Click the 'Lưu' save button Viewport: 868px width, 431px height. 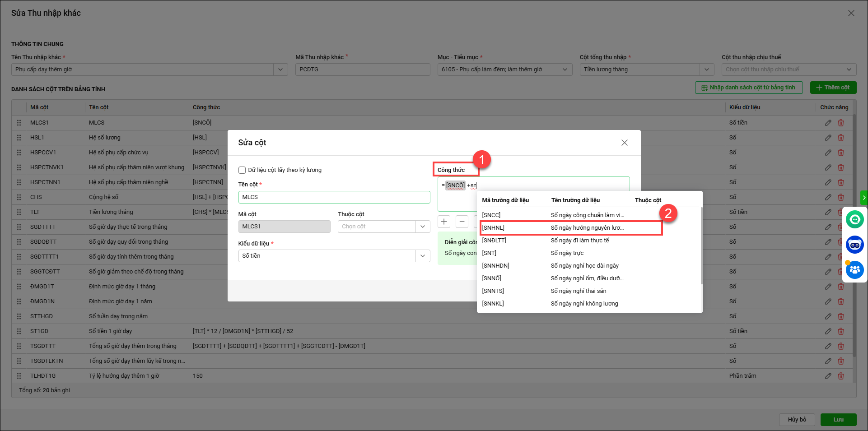838,420
